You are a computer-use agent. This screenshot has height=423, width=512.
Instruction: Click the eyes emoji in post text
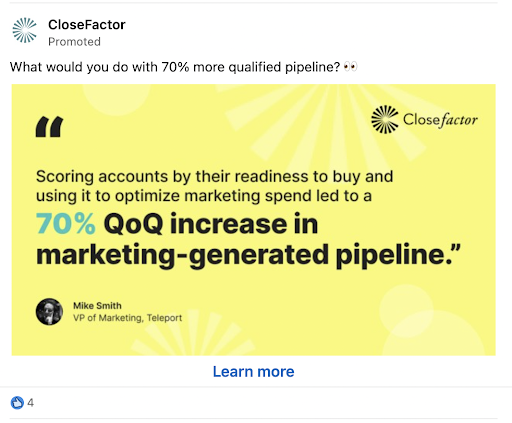(x=350, y=67)
